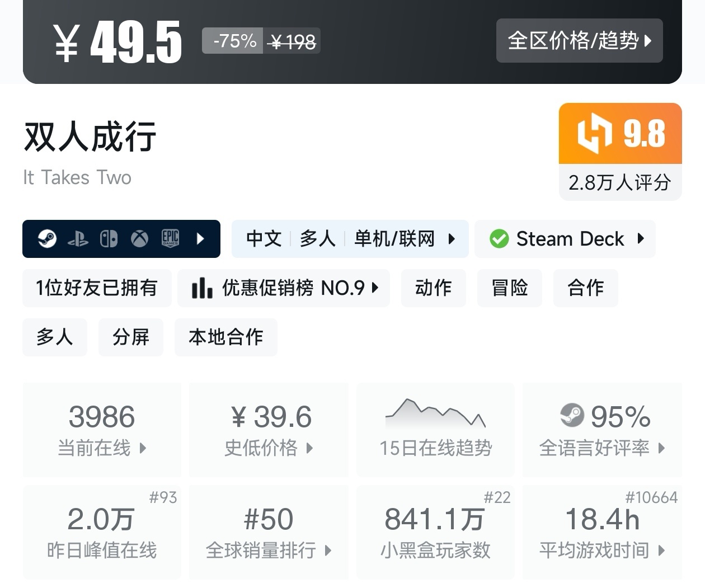Open the 3986 当前在线 stat

click(x=102, y=430)
